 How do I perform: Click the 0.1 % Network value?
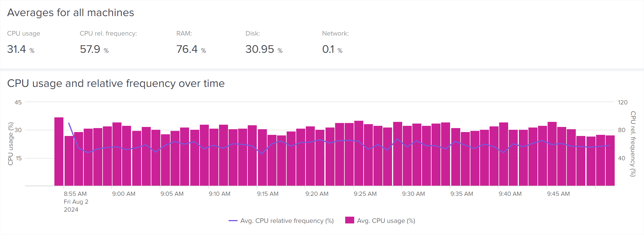pyautogui.click(x=332, y=49)
